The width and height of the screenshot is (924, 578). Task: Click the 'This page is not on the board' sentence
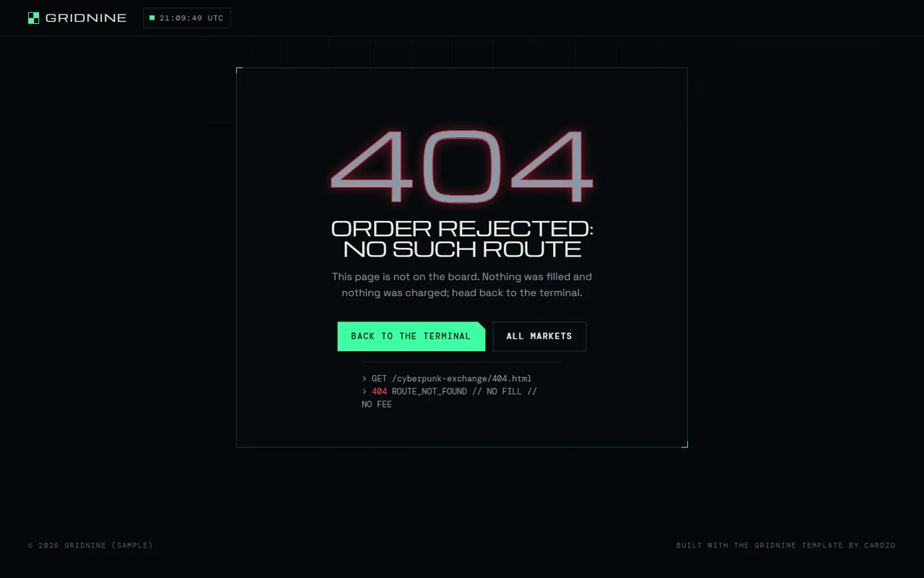point(405,277)
